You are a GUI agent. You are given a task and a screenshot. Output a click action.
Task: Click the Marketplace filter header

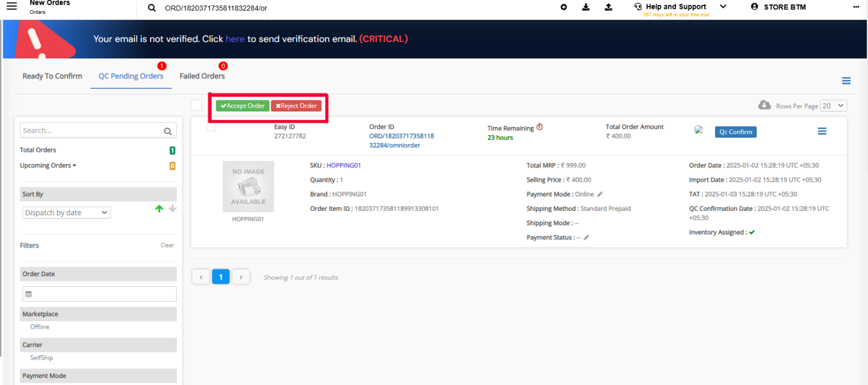coord(98,314)
